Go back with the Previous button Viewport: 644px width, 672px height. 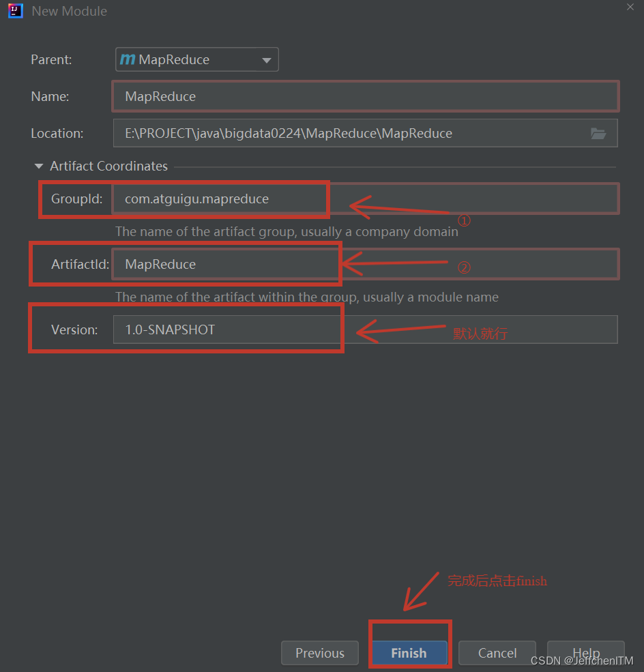click(319, 653)
